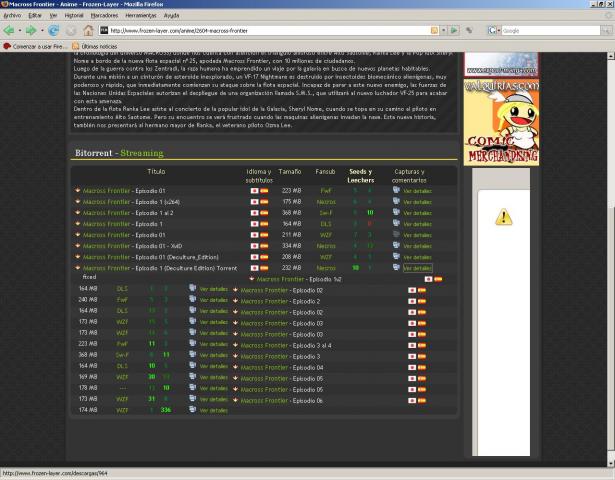Focus the frozen-layer.com address field

[269, 30]
